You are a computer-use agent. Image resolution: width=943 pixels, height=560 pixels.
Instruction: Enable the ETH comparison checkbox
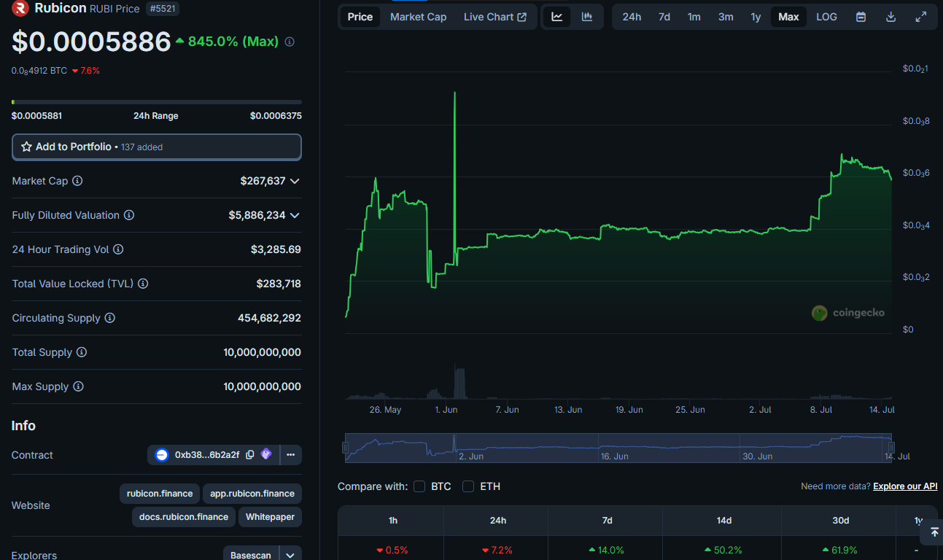point(468,486)
